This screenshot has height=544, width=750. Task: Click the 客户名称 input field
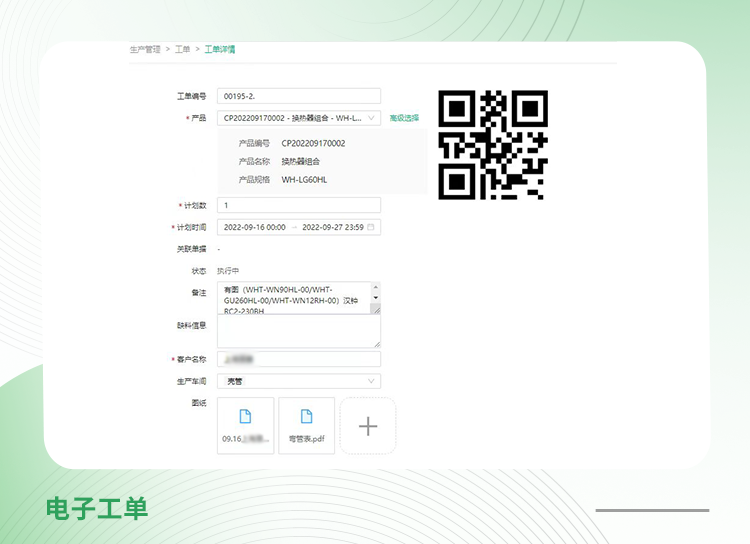pos(299,359)
